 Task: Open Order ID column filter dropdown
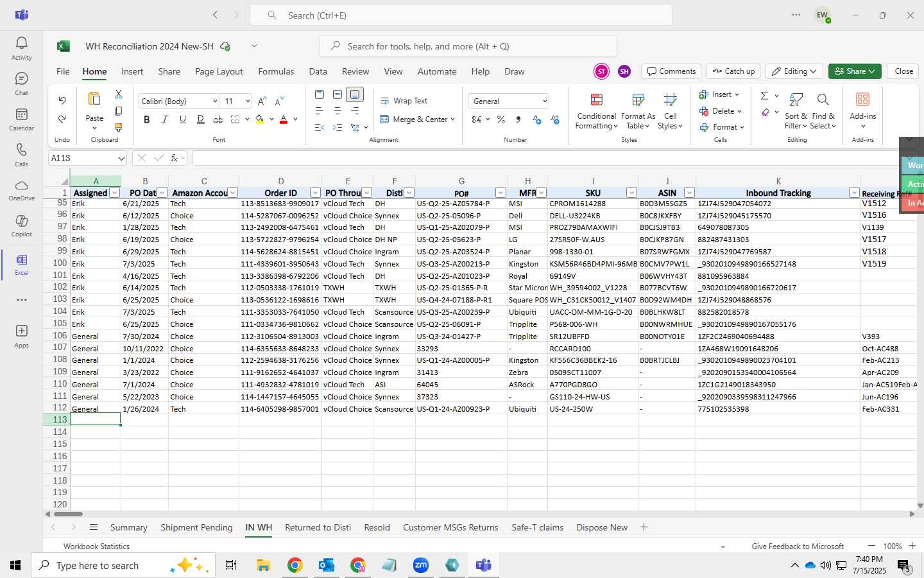[315, 193]
